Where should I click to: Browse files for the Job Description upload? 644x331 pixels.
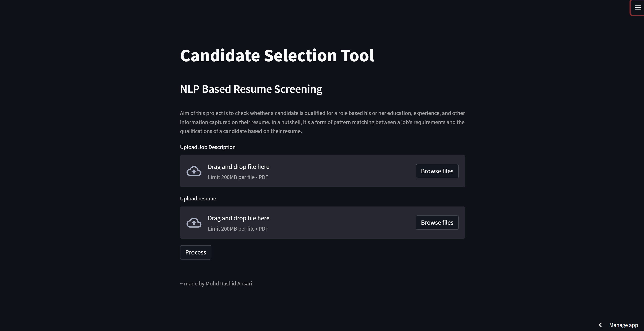click(x=437, y=171)
